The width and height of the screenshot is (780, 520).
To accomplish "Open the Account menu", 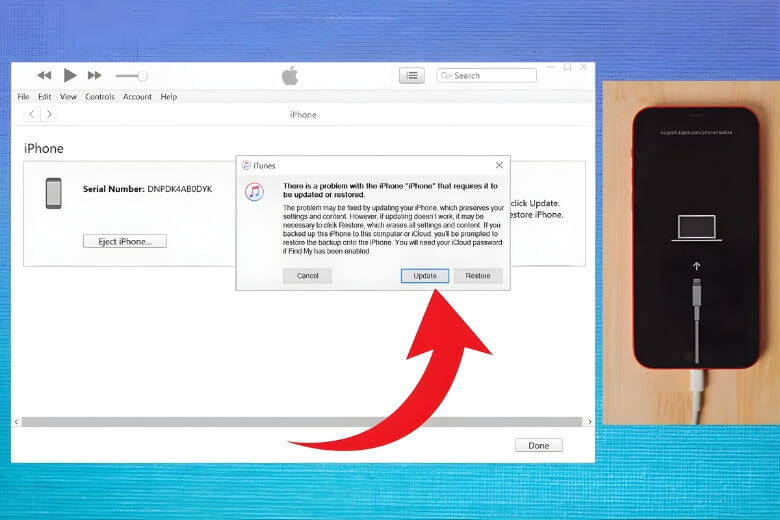I will (x=137, y=97).
